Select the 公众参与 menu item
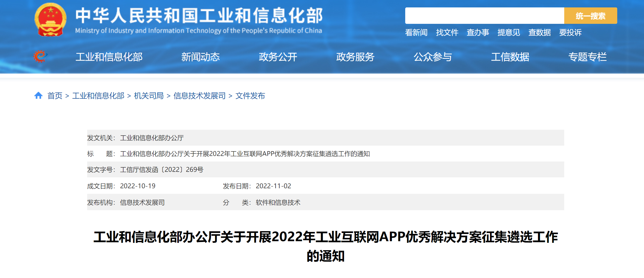Image resolution: width=644 pixels, height=278 pixels. pos(433,57)
